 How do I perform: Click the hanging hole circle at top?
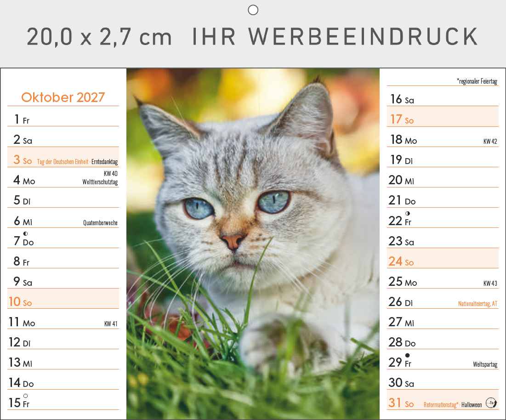253,10
